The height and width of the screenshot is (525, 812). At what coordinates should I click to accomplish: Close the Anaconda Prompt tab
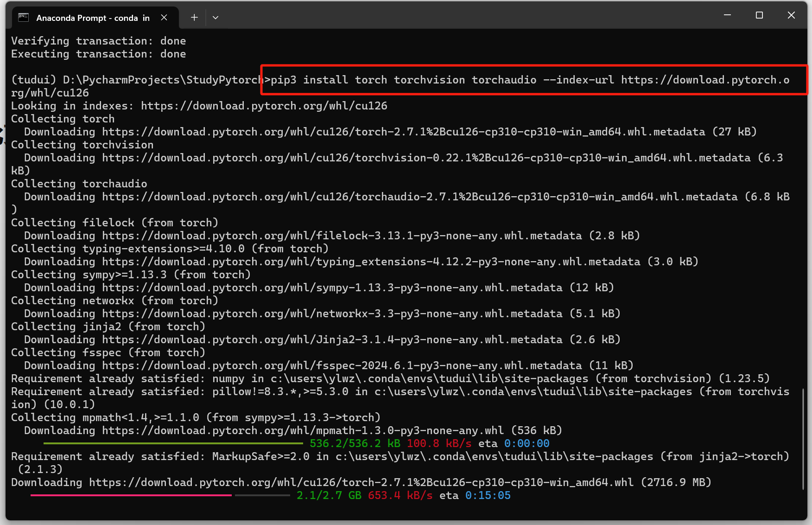164,18
